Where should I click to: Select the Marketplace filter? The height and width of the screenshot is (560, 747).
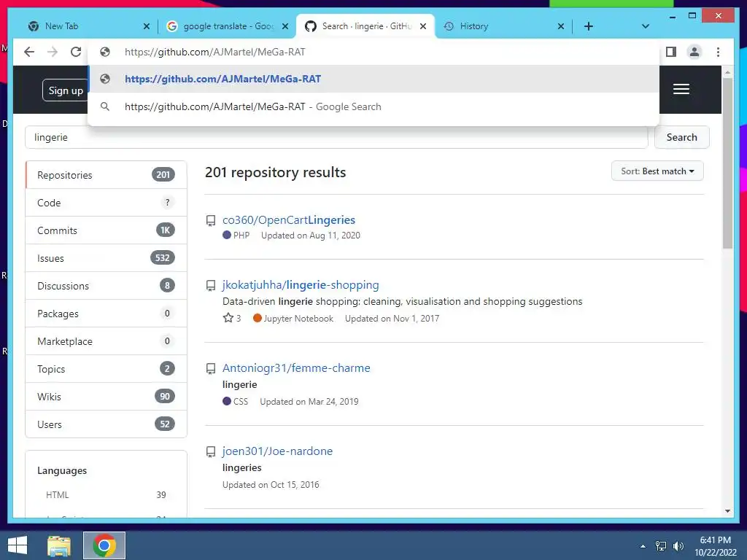pyautogui.click(x=106, y=341)
